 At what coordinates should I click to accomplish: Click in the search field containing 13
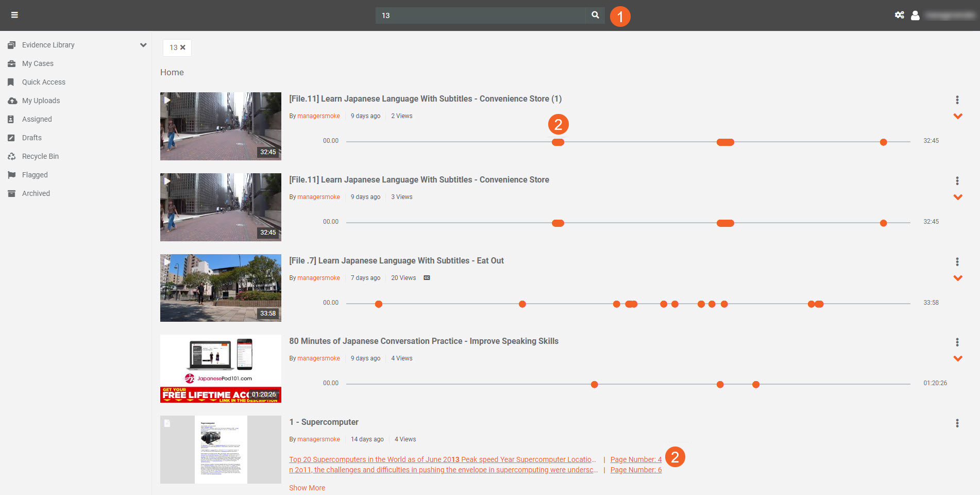[479, 15]
